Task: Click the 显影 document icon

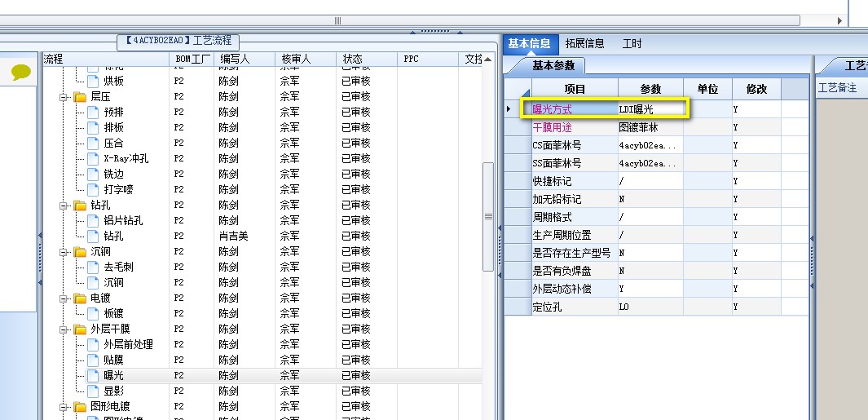Action: click(x=93, y=391)
